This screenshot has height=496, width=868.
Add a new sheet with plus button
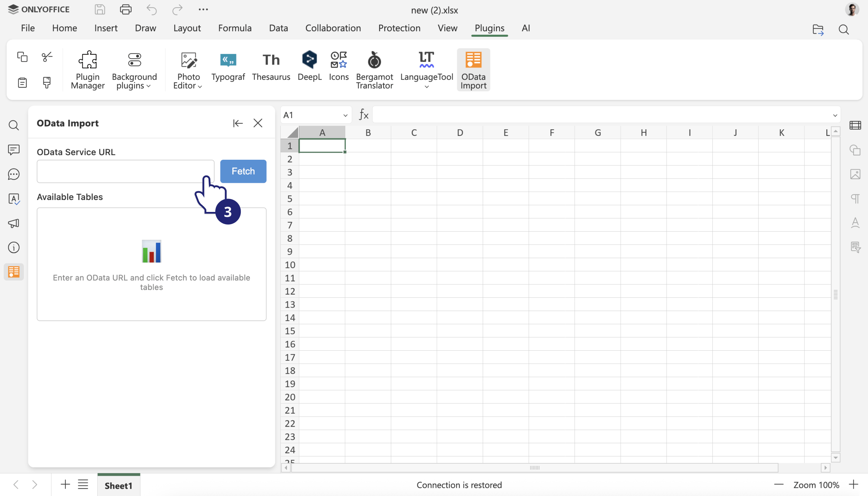65,485
